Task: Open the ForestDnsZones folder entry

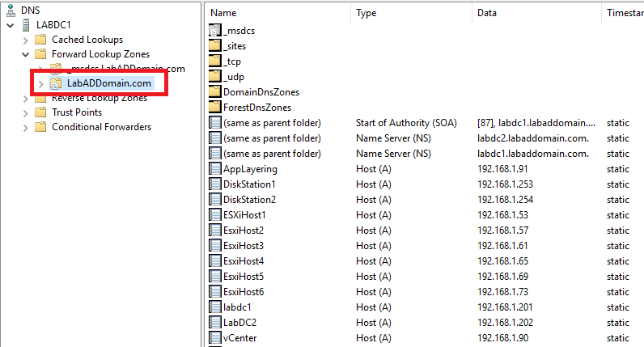Action: [256, 108]
